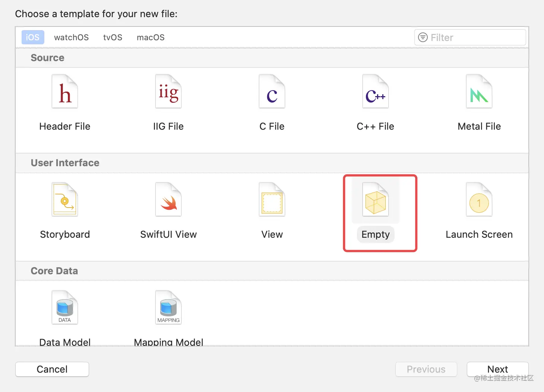Image resolution: width=544 pixels, height=392 pixels.
Task: Open the tvOS platform tab
Action: (x=113, y=37)
